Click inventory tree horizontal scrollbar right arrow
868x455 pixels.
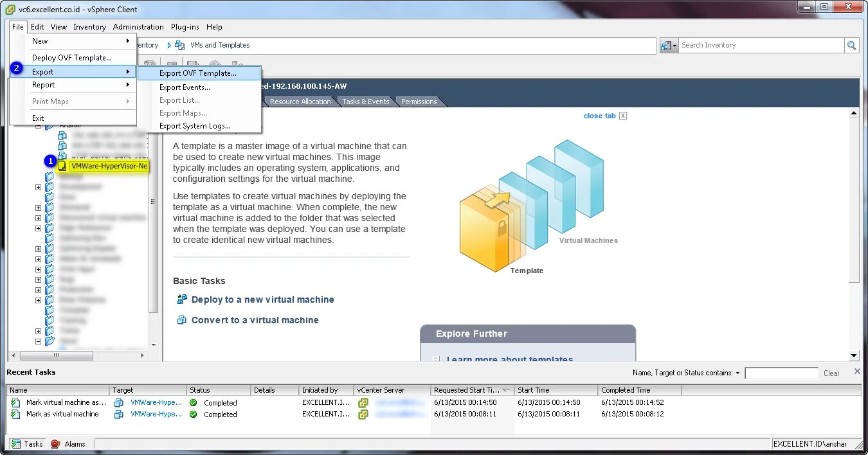click(143, 355)
